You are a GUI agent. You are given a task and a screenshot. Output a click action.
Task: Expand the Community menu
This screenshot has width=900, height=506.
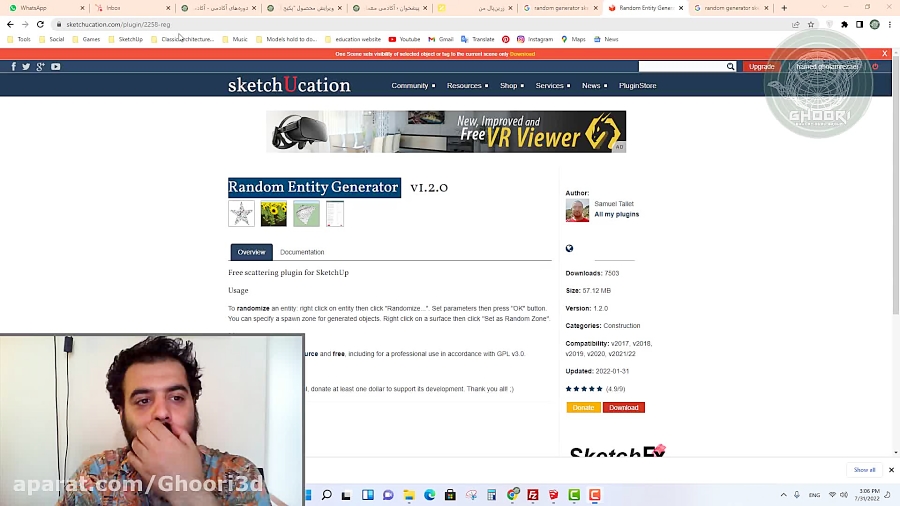pos(413,85)
